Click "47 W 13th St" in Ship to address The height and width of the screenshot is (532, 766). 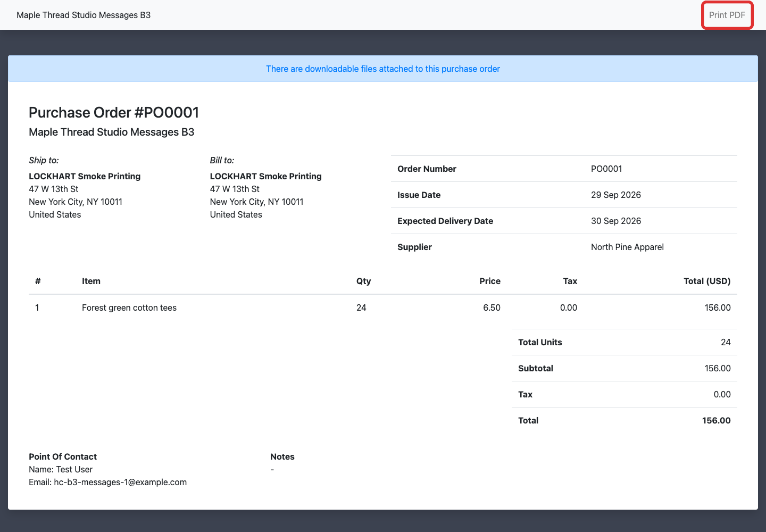tap(54, 189)
